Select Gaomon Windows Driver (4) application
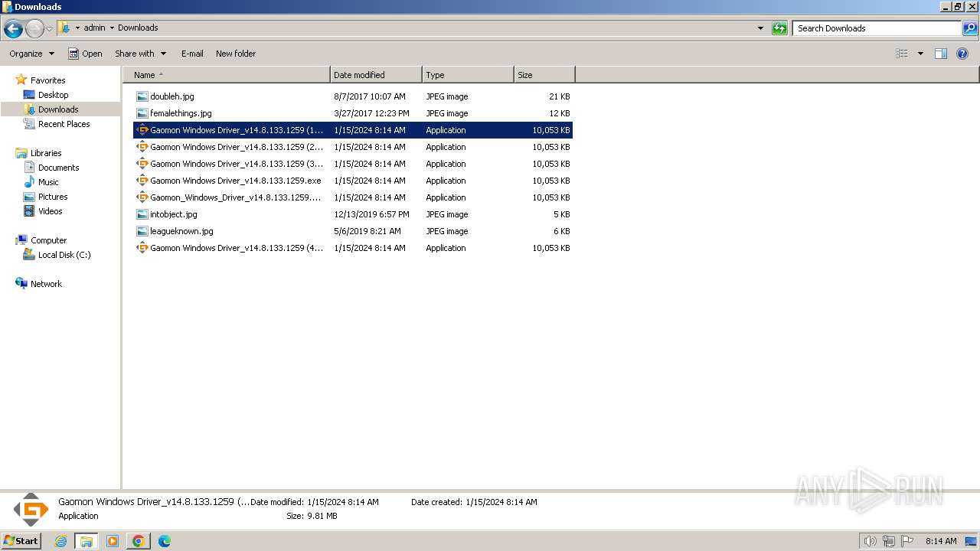Image resolution: width=980 pixels, height=551 pixels. tap(237, 248)
